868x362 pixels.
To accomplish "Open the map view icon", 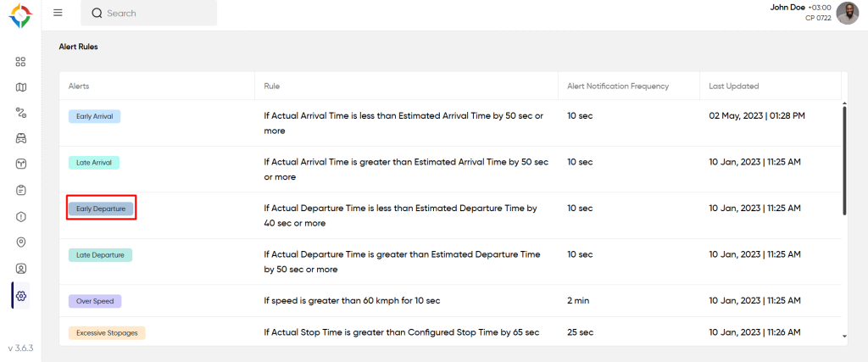I will [21, 86].
